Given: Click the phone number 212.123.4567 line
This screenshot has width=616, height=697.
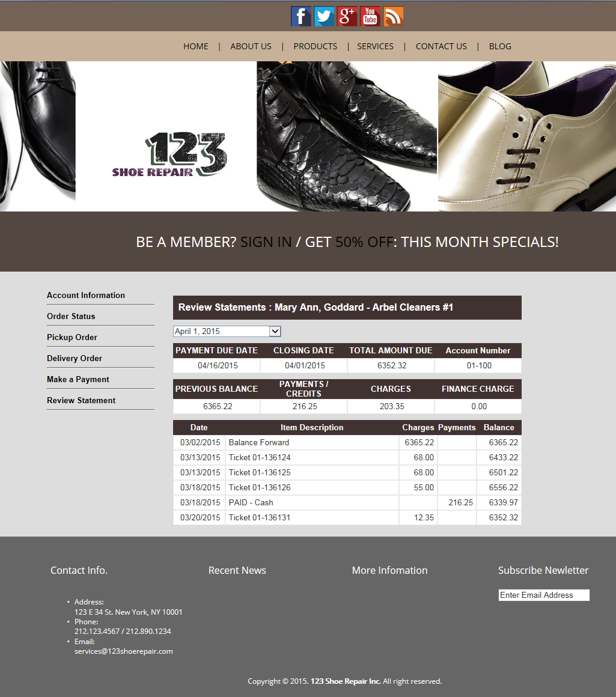Looking at the screenshot, I should [123, 632].
